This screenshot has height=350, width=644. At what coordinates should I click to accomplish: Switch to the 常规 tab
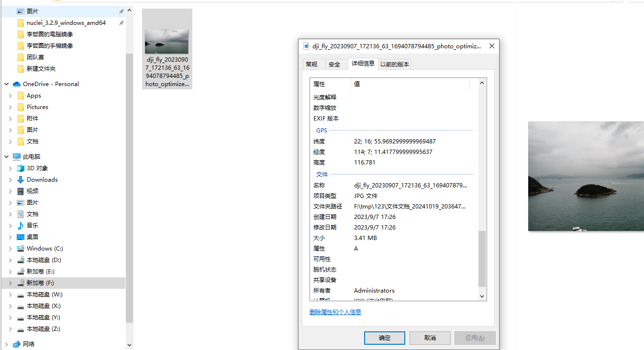click(x=314, y=64)
